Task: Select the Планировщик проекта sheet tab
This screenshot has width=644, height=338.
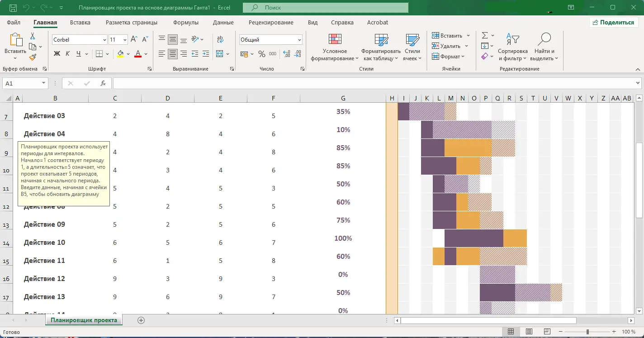Action: click(83, 320)
